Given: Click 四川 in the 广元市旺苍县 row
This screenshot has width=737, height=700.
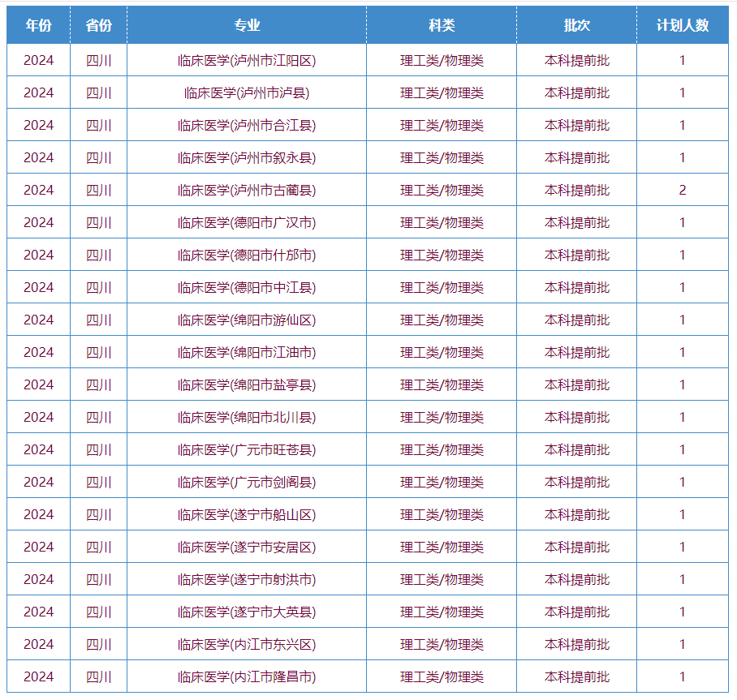Looking at the screenshot, I should [x=99, y=449].
